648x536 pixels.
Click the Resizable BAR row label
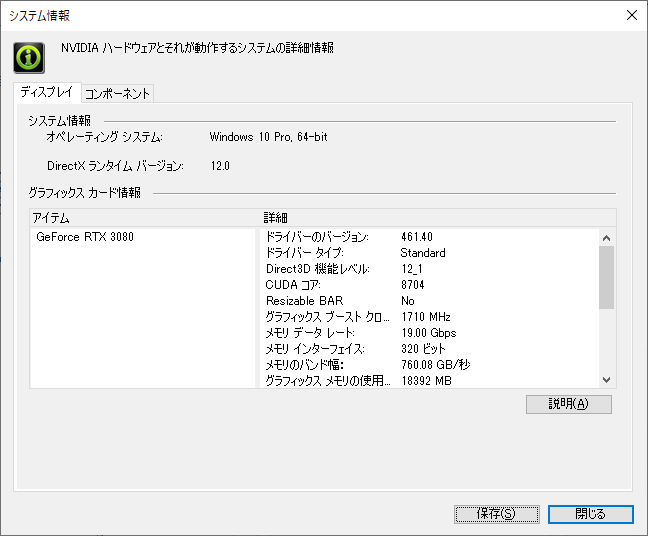305,301
